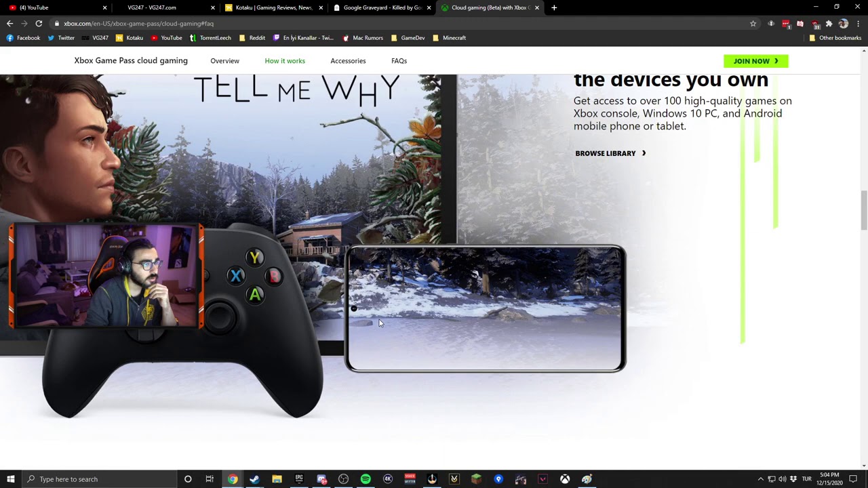Open the Chrome extensions puzzle menu
Viewport: 868px width, 488px height.
point(829,24)
